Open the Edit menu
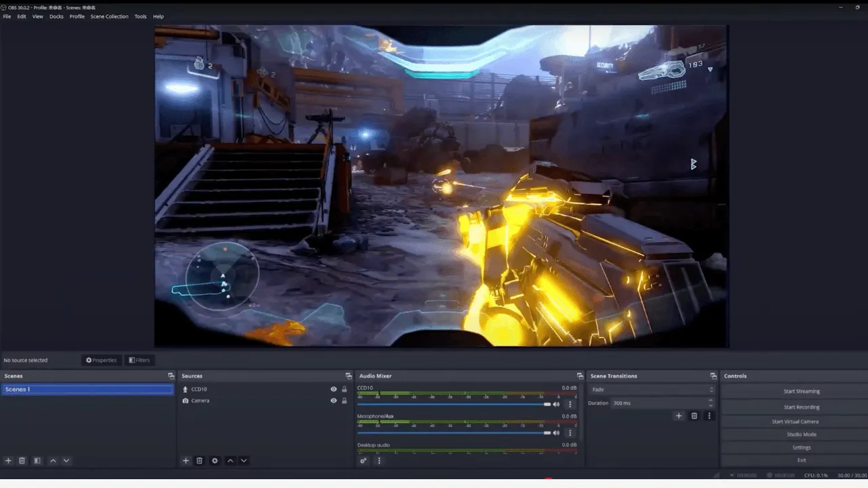The height and width of the screenshot is (488, 868). [x=22, y=16]
